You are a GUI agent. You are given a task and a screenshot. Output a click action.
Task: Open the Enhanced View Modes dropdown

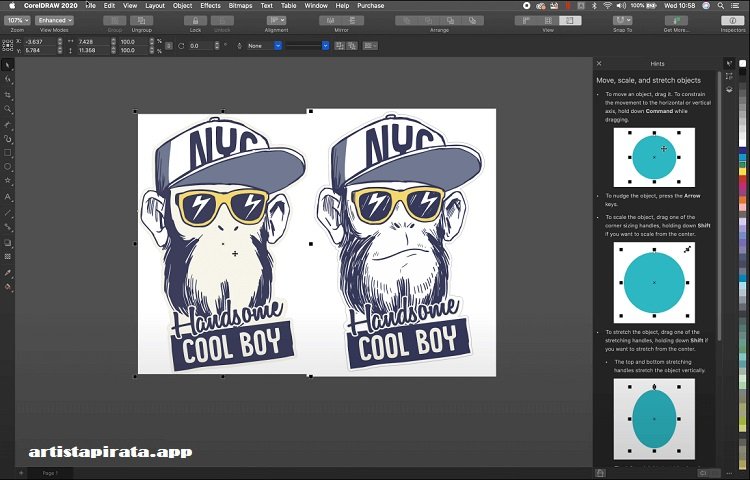[54, 21]
